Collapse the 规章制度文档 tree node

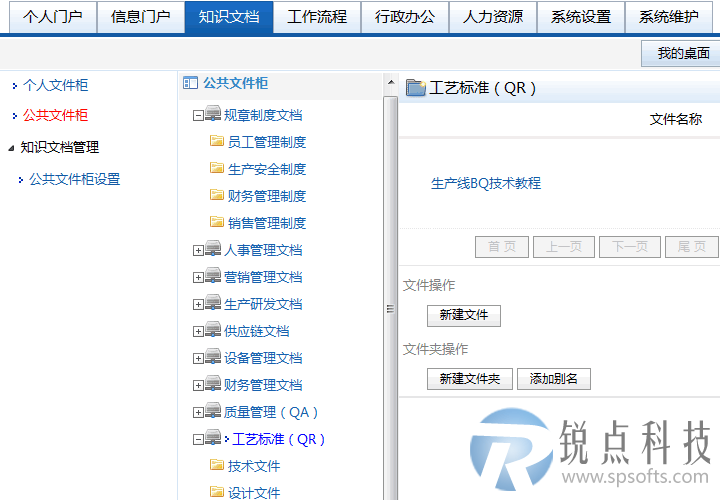(198, 116)
